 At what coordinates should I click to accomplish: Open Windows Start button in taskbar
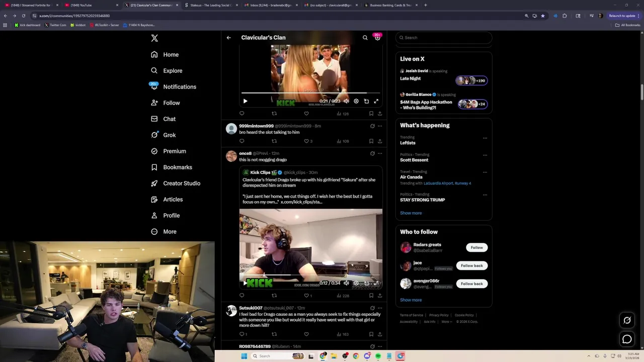click(244, 356)
